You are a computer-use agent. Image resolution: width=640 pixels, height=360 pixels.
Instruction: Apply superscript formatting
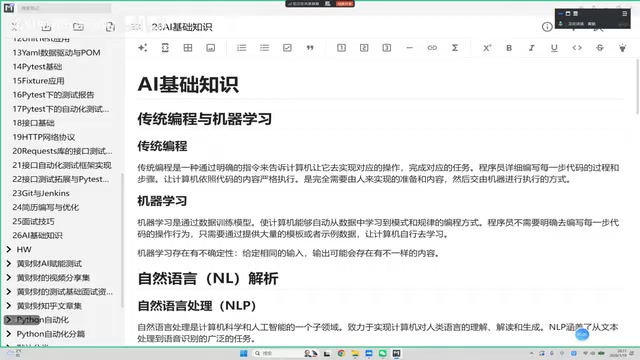[487, 48]
